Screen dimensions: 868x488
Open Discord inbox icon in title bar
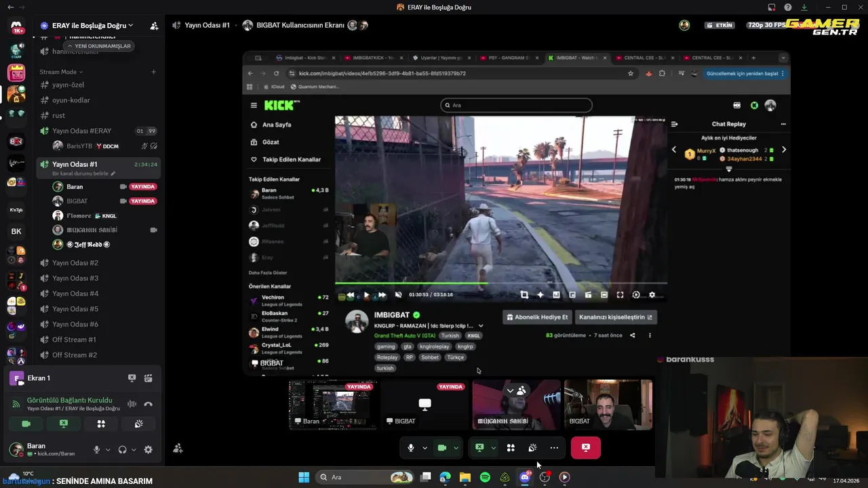[x=771, y=7]
